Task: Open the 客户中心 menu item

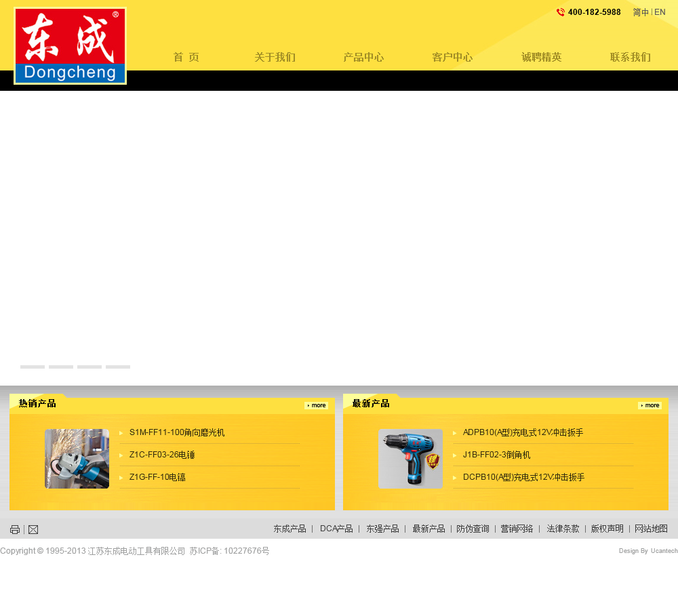Action: (x=452, y=57)
